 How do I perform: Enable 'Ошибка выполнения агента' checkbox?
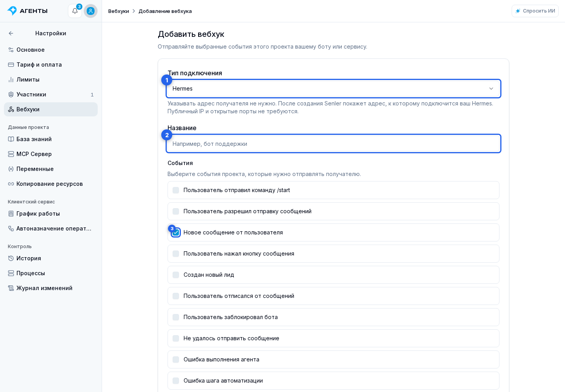[x=176, y=359]
